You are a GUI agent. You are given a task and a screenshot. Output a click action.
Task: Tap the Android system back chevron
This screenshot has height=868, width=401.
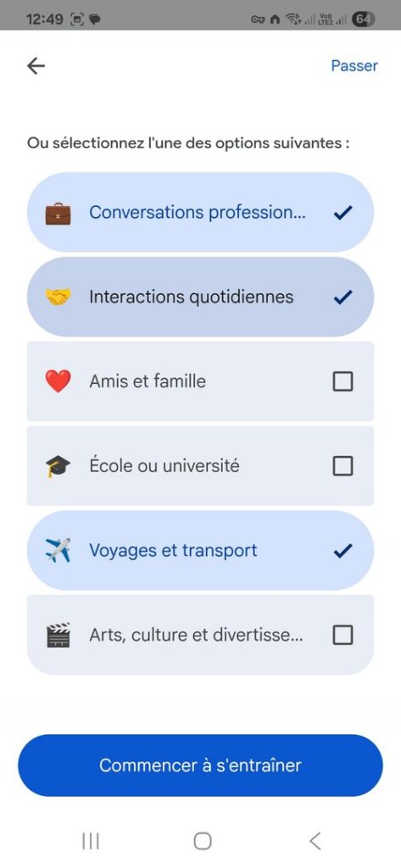315,841
